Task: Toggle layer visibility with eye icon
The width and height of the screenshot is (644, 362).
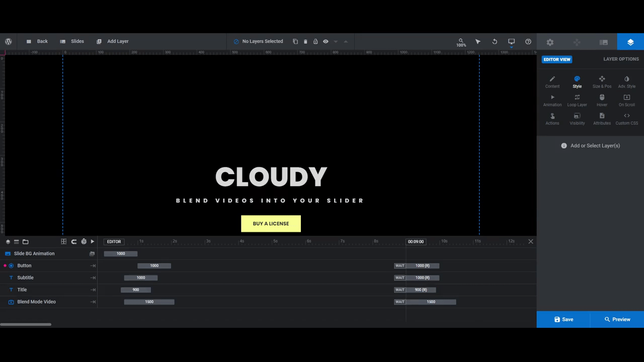Action: click(326, 41)
